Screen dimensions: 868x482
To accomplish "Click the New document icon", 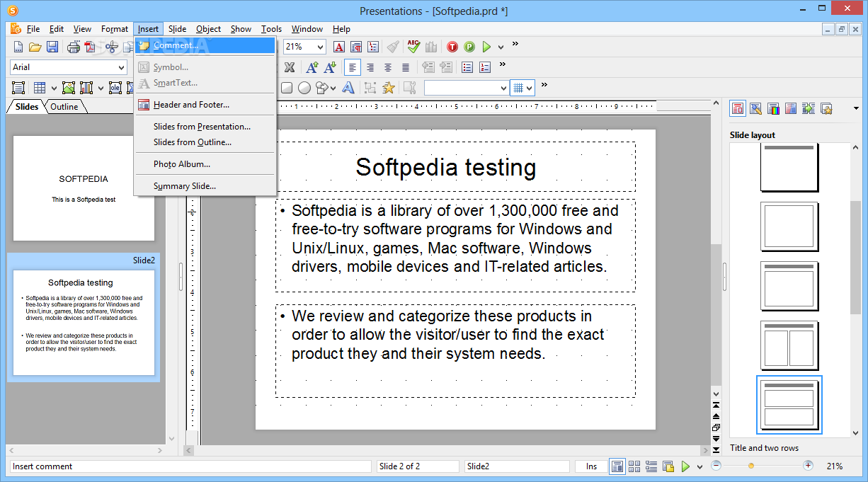I will [18, 47].
